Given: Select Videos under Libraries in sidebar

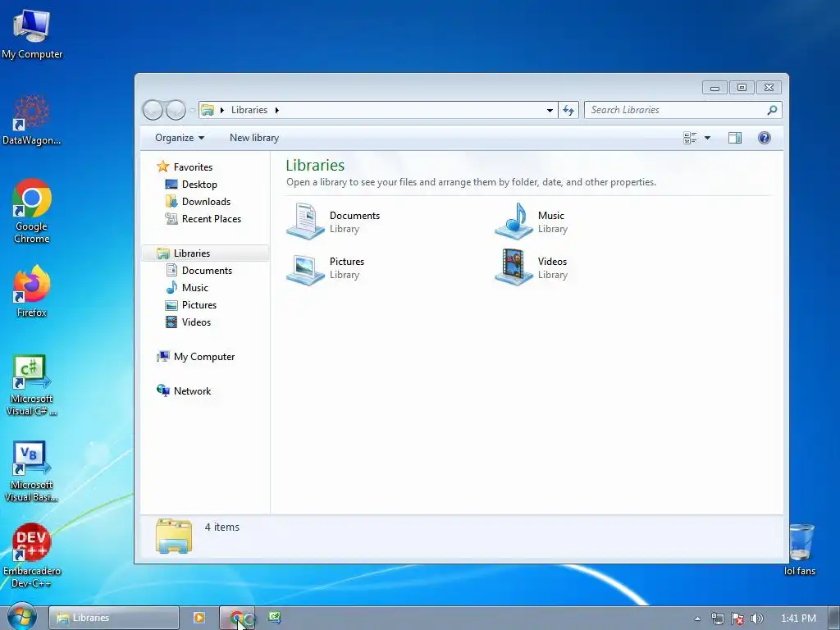Looking at the screenshot, I should [x=188, y=322].
